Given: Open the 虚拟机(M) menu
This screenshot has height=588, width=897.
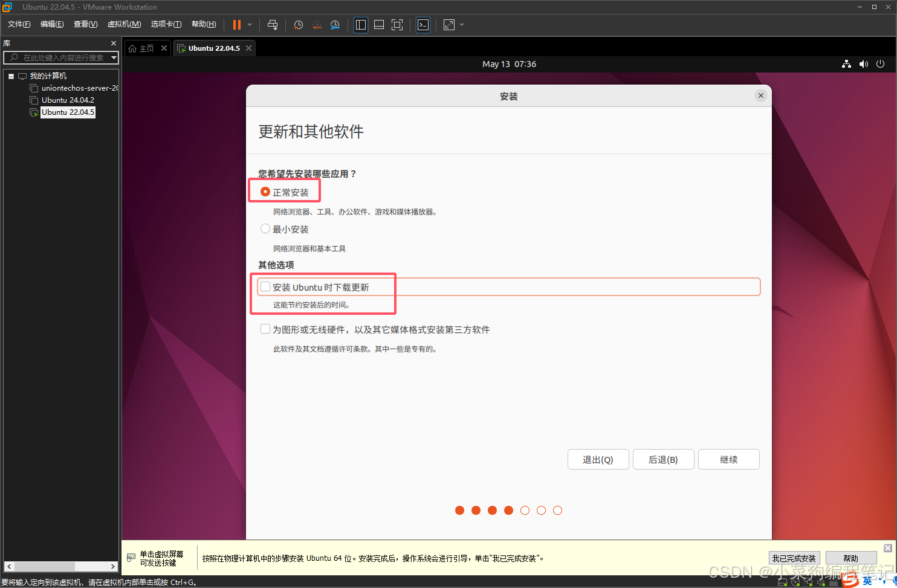Looking at the screenshot, I should [124, 24].
